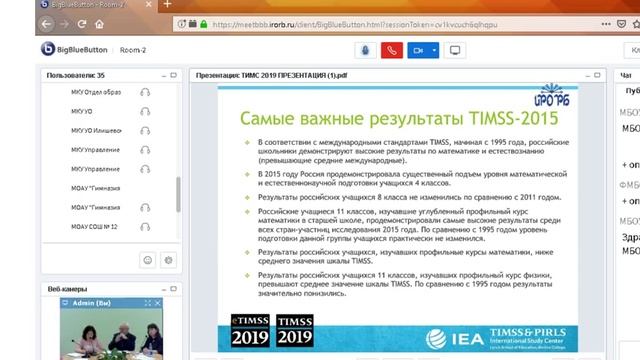Image resolution: width=640 pixels, height=360 pixels.
Task: Open users settings gear button
Action: click(x=169, y=260)
